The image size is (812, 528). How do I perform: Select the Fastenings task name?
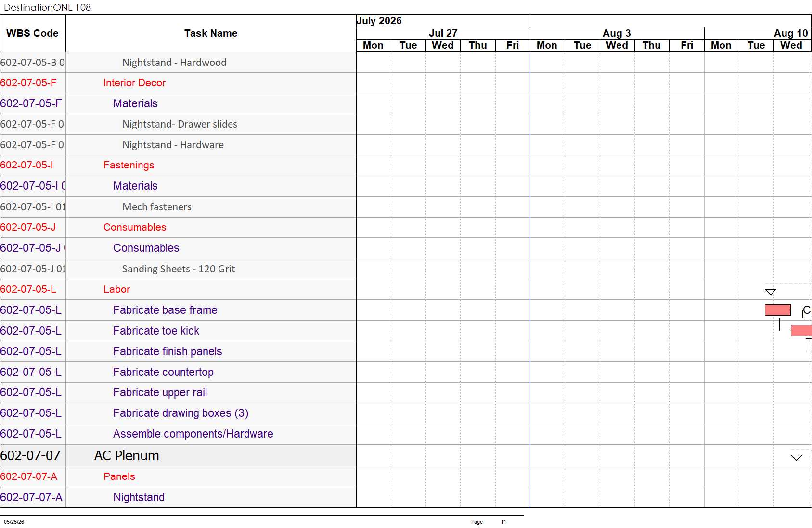[x=129, y=165]
